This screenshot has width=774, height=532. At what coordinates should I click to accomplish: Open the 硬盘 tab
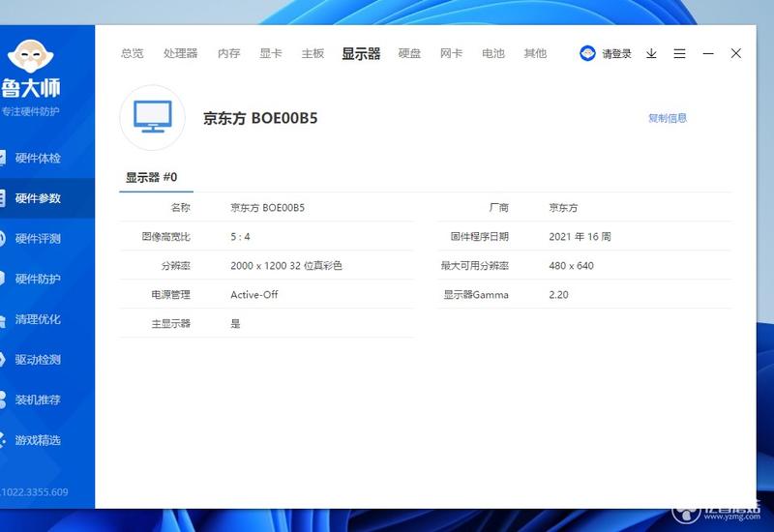point(409,53)
